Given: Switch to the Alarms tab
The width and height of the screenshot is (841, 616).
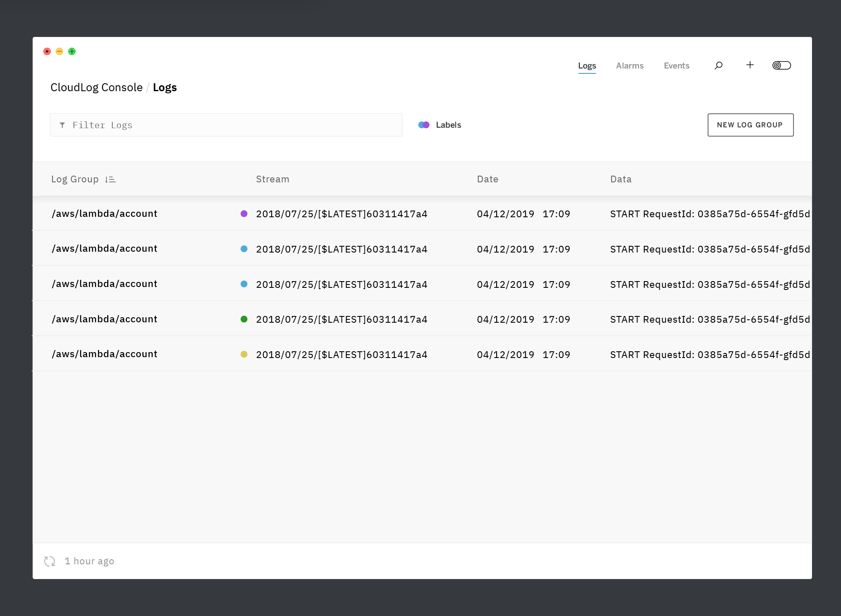Looking at the screenshot, I should (x=629, y=66).
